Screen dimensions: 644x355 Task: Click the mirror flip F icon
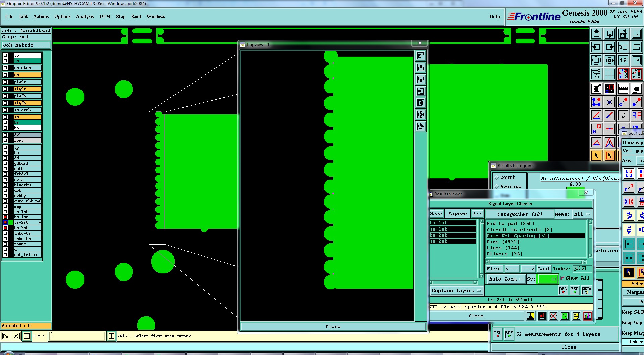tap(636, 115)
